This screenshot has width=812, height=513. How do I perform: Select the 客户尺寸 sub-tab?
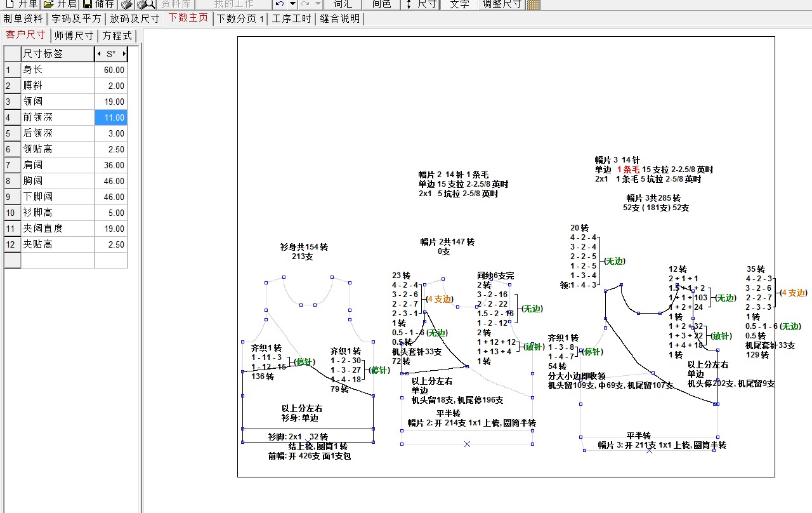[x=25, y=35]
